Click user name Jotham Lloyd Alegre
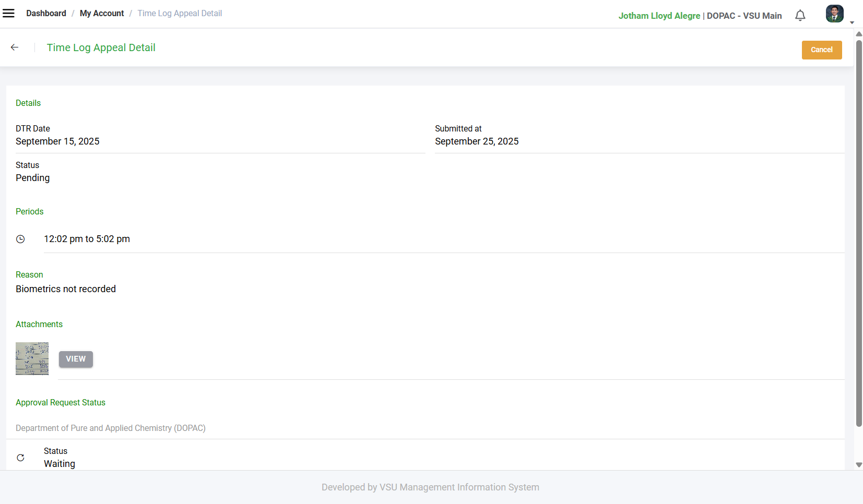863x504 pixels. point(659,16)
